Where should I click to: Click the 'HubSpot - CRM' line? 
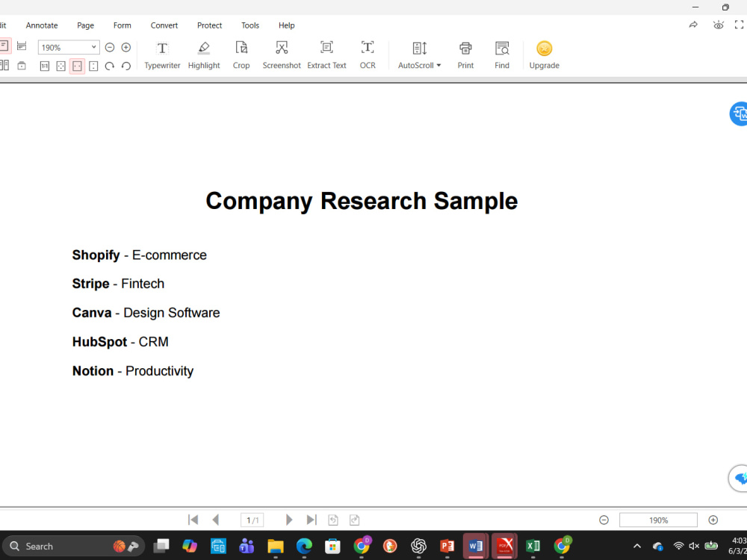pos(120,341)
